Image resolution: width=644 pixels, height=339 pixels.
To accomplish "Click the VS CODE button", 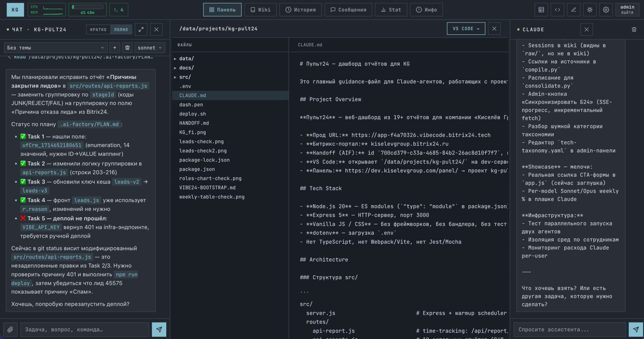I will (466, 29).
